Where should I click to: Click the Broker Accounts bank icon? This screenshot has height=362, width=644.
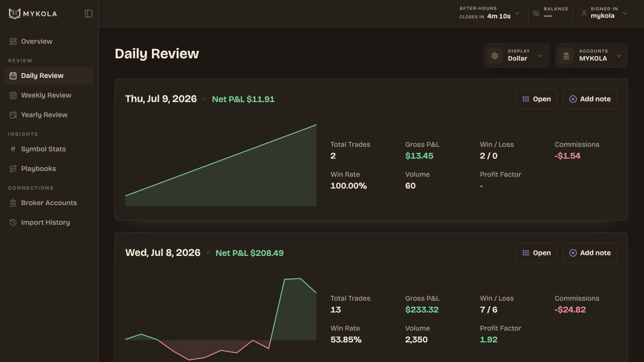point(13,203)
